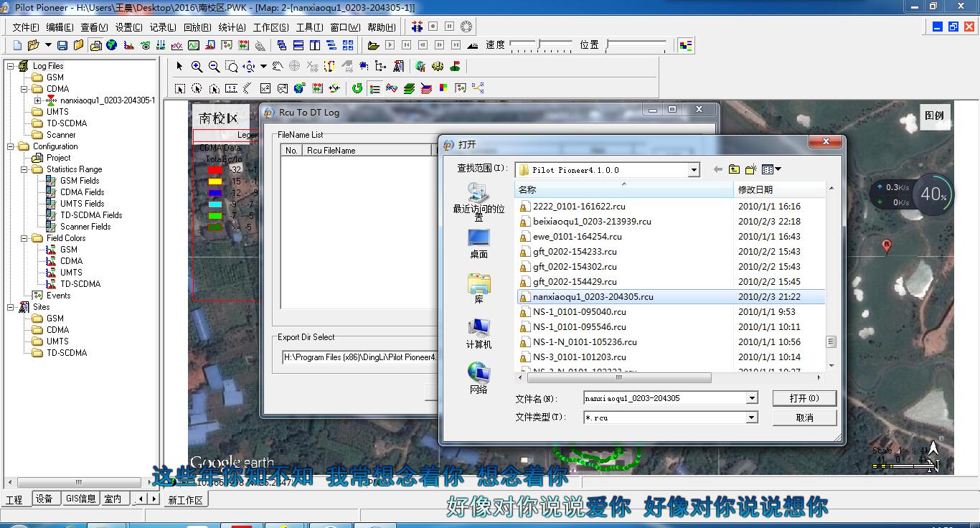The image size is (980, 528).
Task: Open the 回放(R) menu
Action: [197, 27]
